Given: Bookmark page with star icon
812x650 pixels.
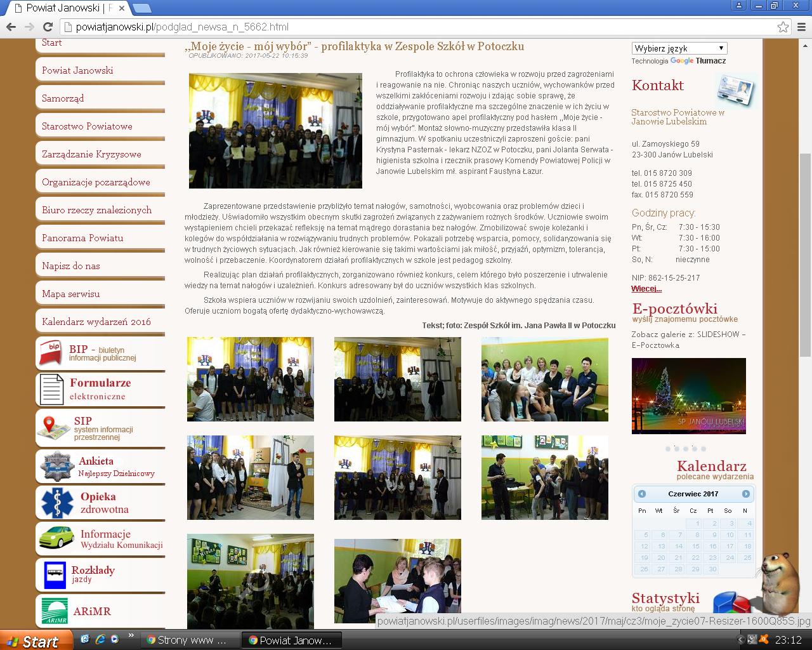Looking at the screenshot, I should click(783, 27).
